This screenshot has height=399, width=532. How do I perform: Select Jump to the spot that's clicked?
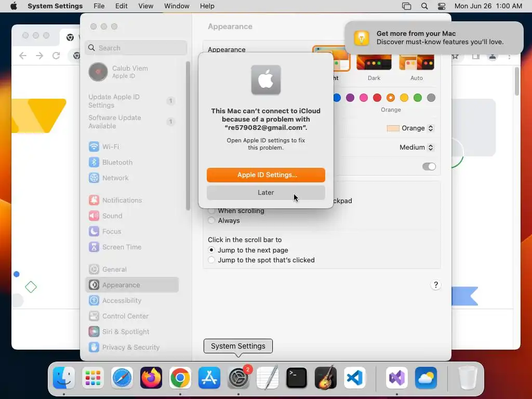[211, 260]
